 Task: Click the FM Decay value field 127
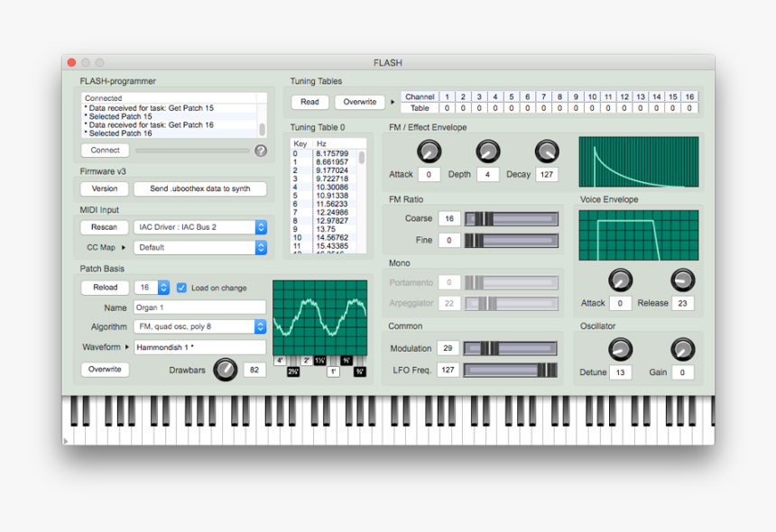coord(547,174)
